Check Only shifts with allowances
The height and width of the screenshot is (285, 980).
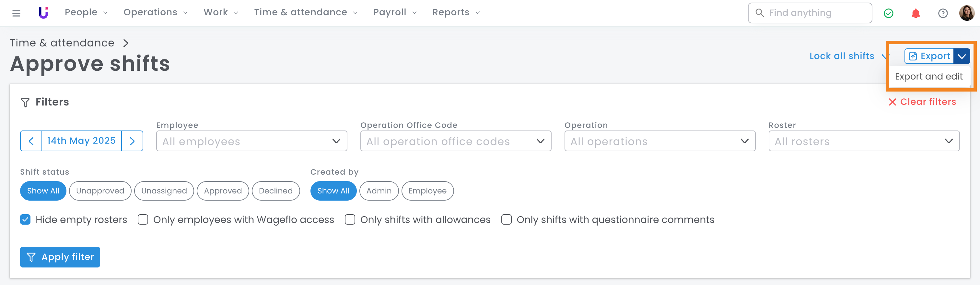click(350, 219)
